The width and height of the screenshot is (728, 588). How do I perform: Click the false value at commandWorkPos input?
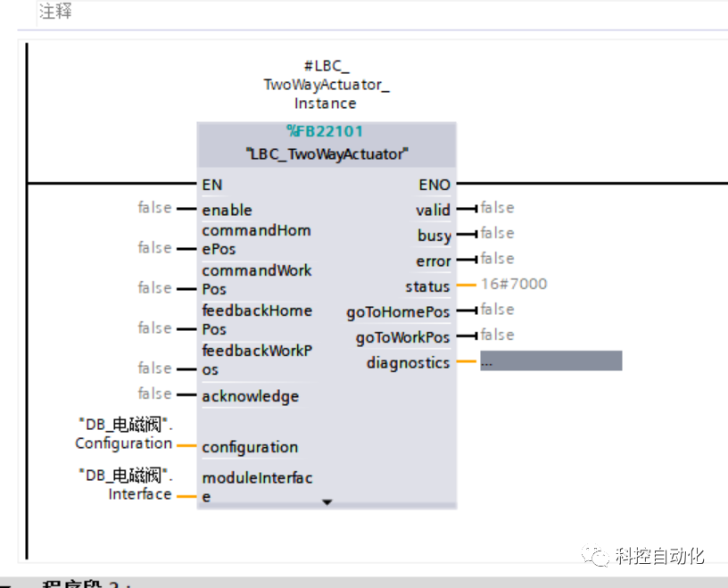tap(154, 287)
